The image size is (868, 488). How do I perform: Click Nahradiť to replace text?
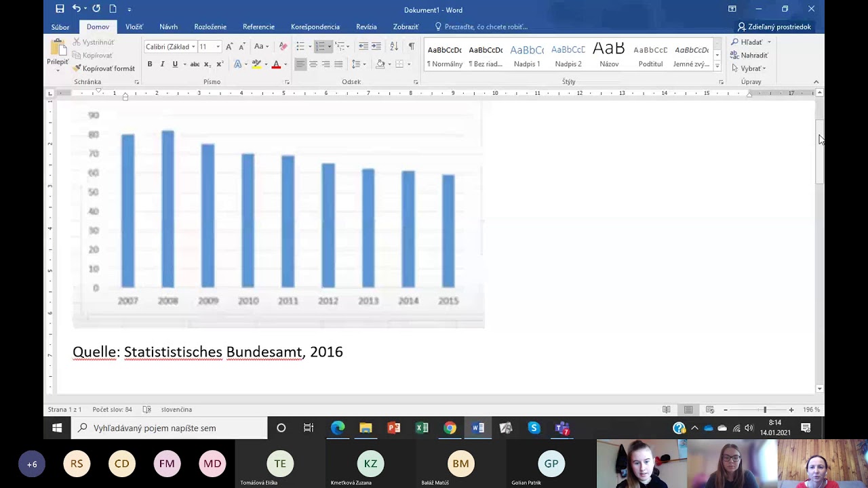[x=749, y=56]
